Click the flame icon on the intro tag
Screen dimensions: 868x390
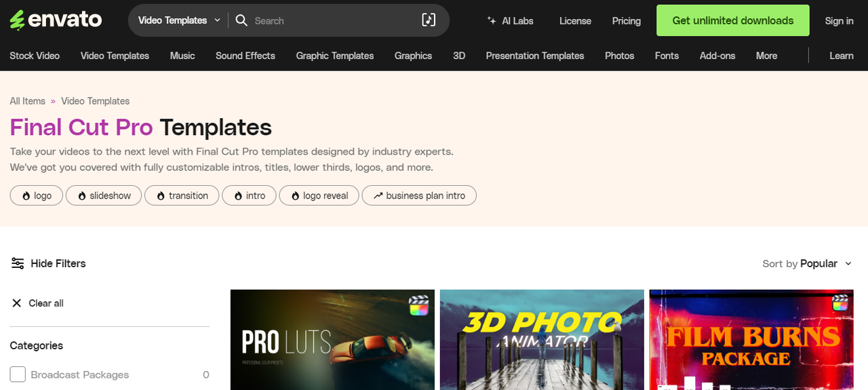pyautogui.click(x=238, y=196)
